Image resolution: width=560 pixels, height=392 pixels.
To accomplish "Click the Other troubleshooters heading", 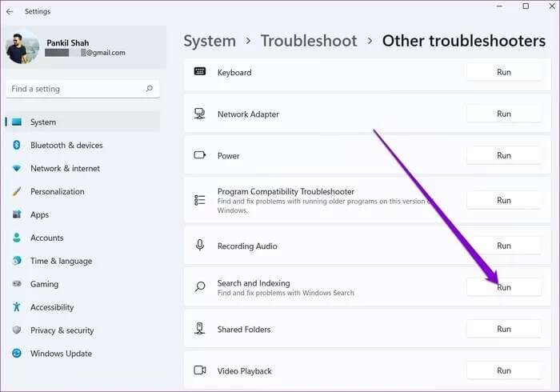I will (463, 41).
